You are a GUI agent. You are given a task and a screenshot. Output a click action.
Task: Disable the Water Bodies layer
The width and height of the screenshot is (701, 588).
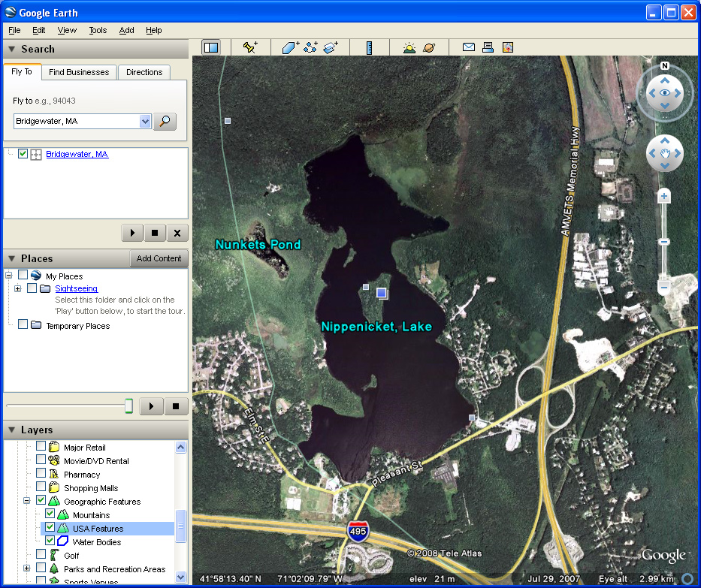coord(50,540)
